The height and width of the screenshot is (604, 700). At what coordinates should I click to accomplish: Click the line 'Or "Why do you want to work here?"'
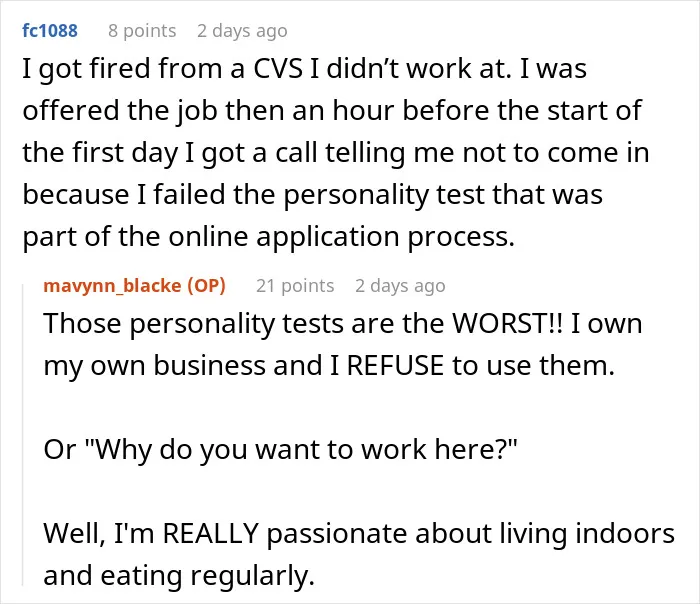280,449
